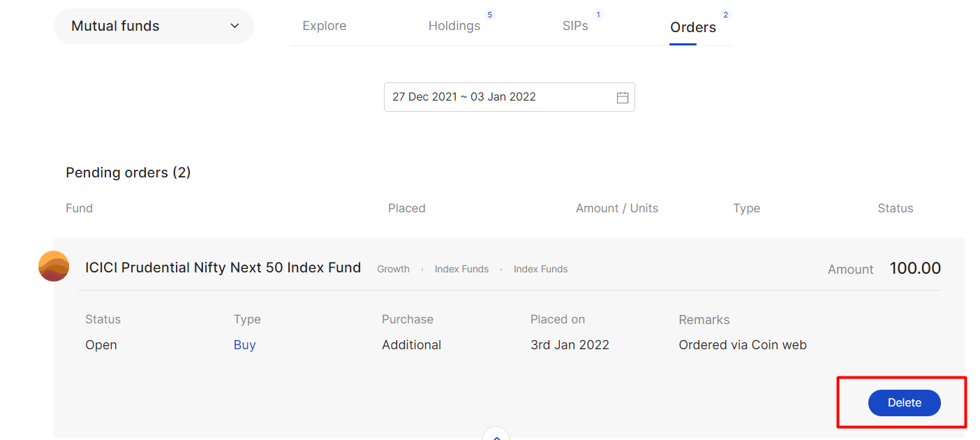Open the Mutual funds dropdown

[154, 26]
